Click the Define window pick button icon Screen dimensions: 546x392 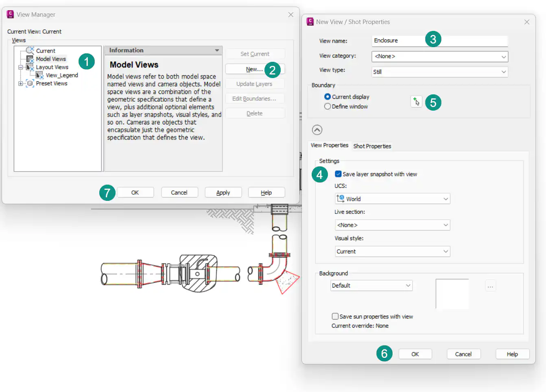click(x=416, y=102)
